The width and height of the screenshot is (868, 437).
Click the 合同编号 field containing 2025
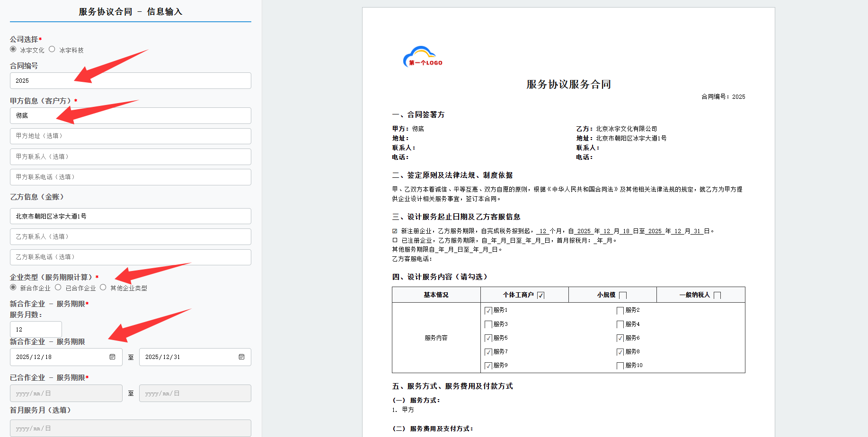[x=131, y=80]
